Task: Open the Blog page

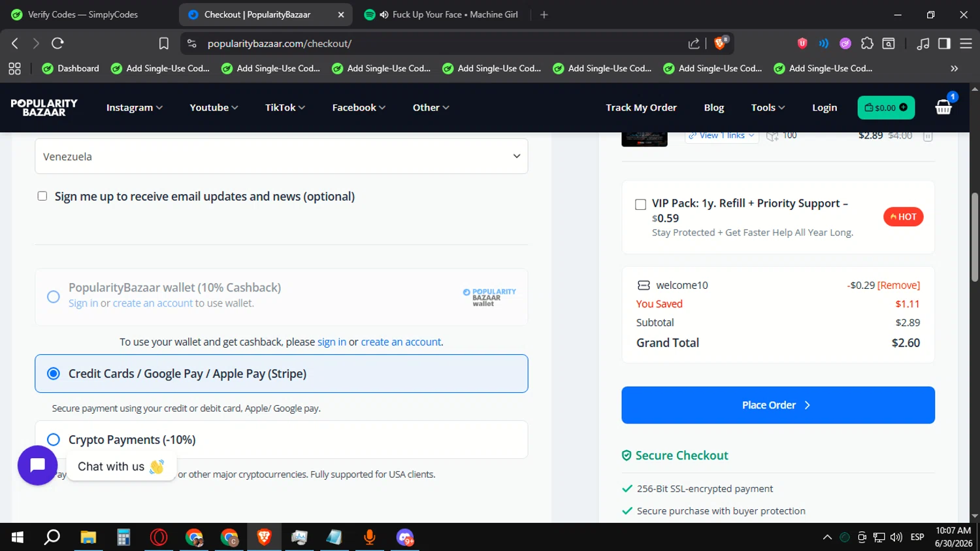Action: click(x=714, y=108)
